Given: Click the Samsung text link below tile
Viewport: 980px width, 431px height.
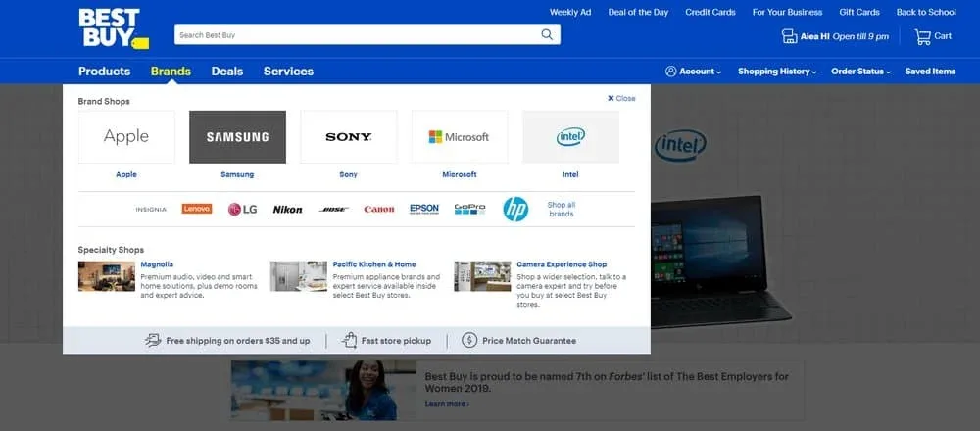Looking at the screenshot, I should 237,175.
